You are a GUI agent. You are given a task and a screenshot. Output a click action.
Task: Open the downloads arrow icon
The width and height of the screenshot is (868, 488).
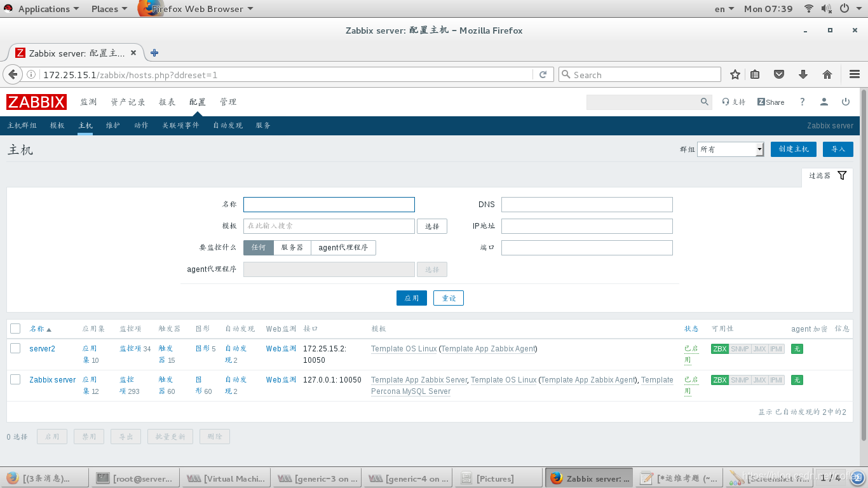click(x=803, y=74)
